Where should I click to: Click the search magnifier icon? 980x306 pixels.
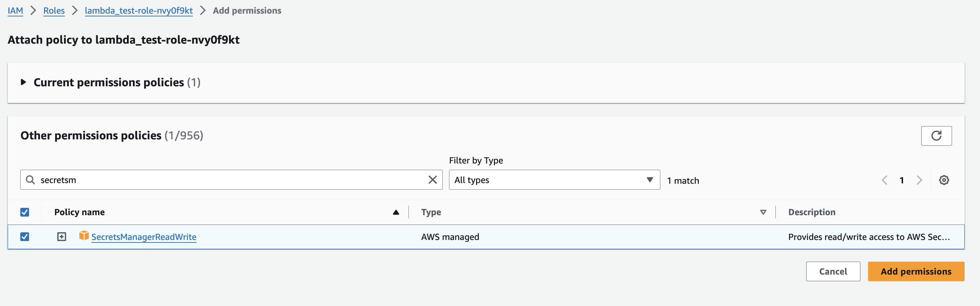[30, 180]
